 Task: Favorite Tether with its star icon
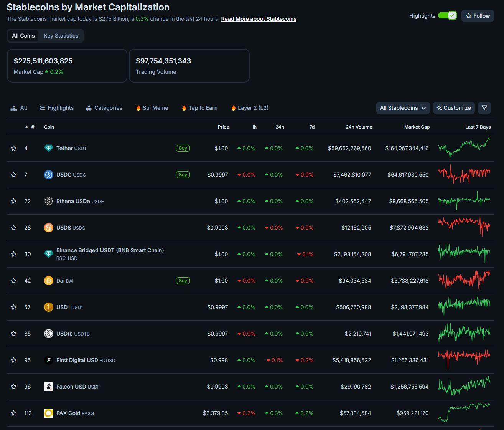14,148
